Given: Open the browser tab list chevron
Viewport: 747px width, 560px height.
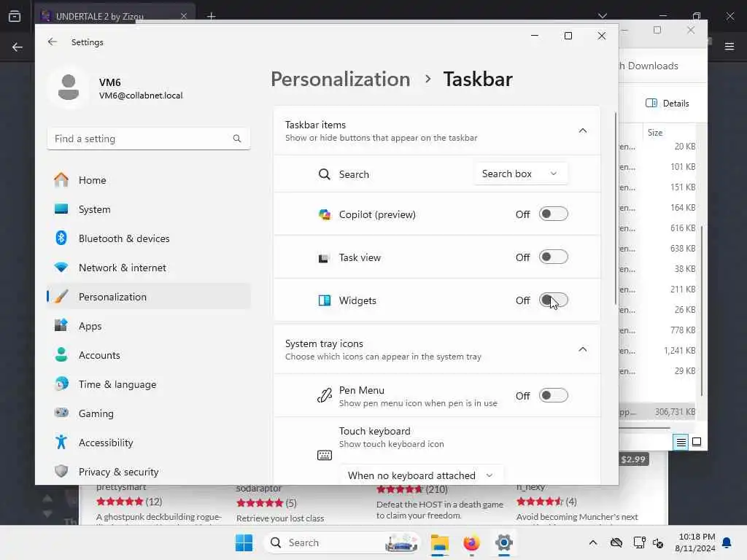Looking at the screenshot, I should (603, 16).
